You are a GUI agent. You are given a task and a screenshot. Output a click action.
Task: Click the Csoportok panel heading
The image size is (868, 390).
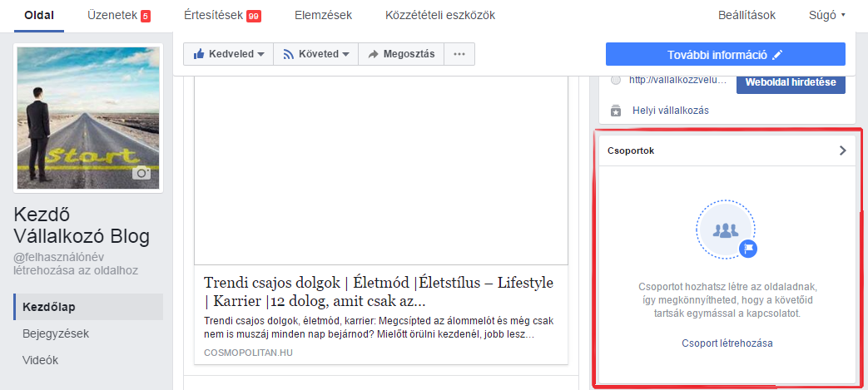tap(631, 151)
